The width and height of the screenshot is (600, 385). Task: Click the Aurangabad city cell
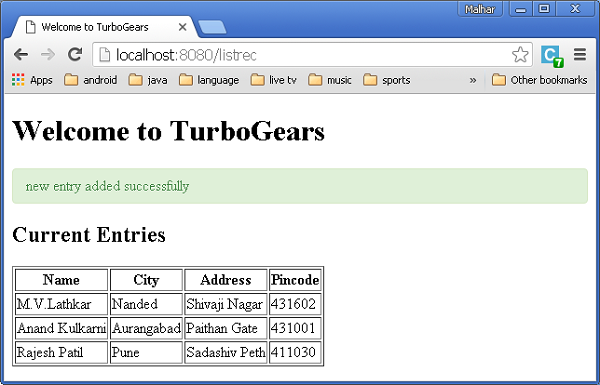click(146, 328)
